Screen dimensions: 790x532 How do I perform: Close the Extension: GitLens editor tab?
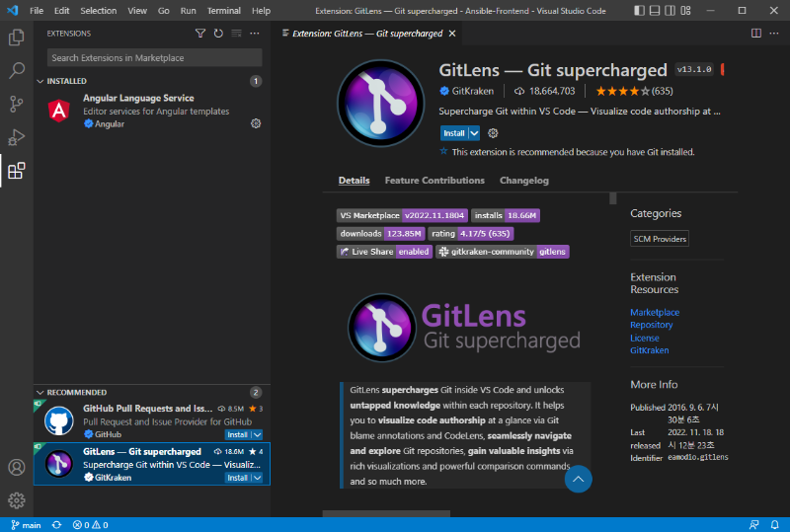pos(452,34)
